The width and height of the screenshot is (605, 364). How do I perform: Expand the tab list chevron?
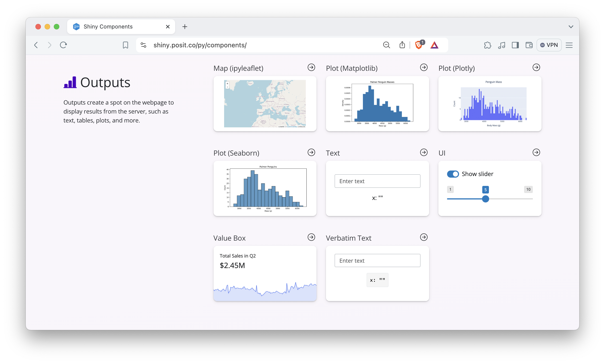[x=571, y=27]
